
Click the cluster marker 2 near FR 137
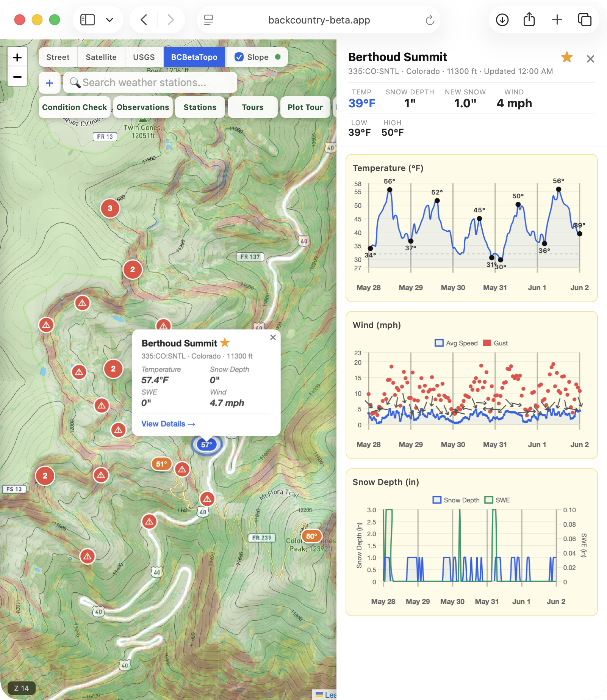pyautogui.click(x=133, y=270)
